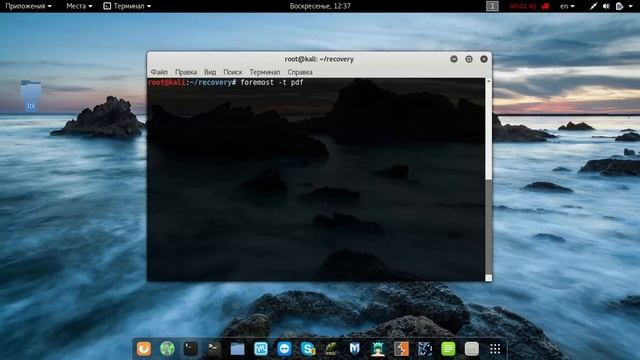This screenshot has height=360, width=640.
Task: Open the Вид menu in terminal
Action: pyautogui.click(x=210, y=72)
